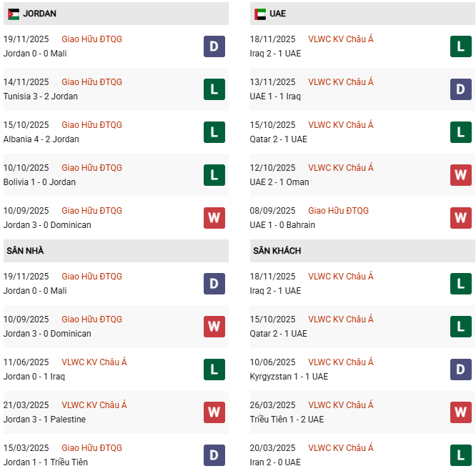The image size is (476, 471).
Task: Click L badge for Bolivia 1-0 Jordan
Action: 214,175
